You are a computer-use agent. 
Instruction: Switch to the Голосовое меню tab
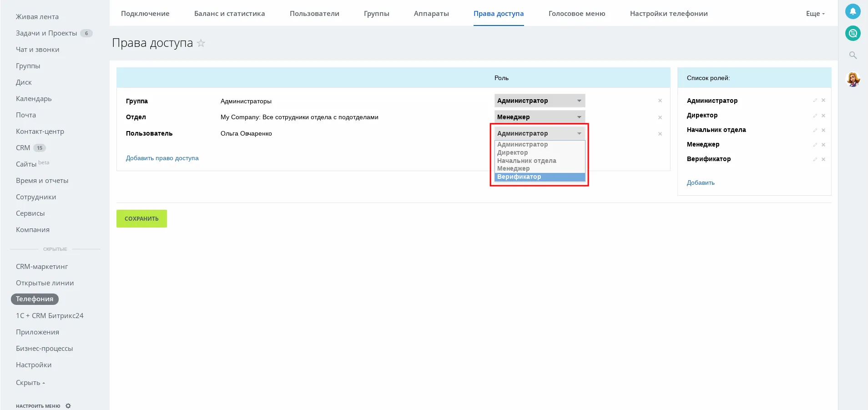[576, 14]
